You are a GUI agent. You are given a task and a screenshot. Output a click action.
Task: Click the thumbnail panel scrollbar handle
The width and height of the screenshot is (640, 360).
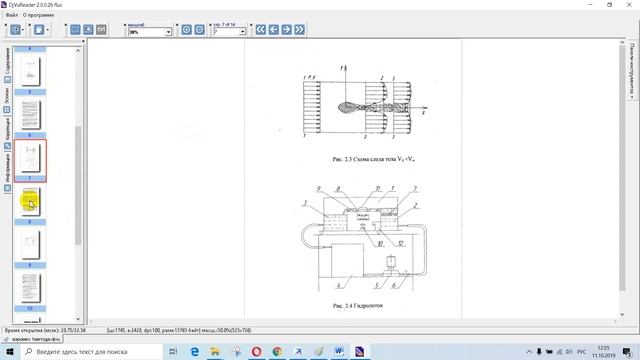(x=78, y=186)
